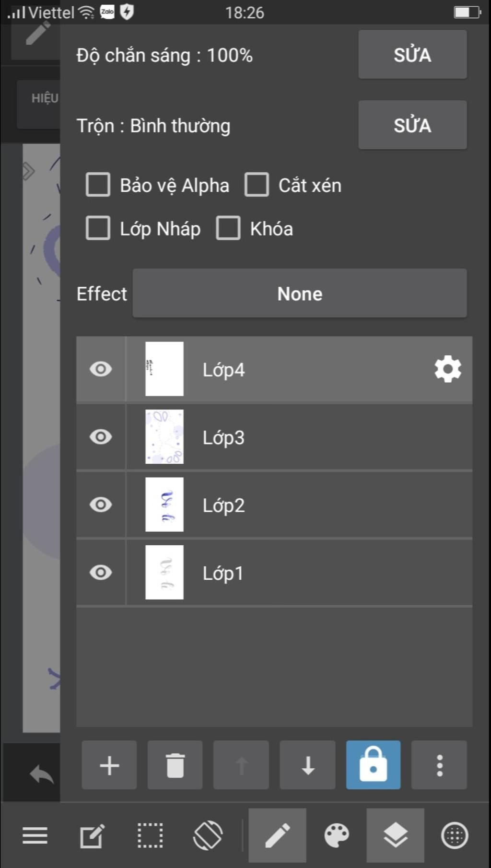Viewport: 491px width, 868px height.
Task: Edit opacity with SỬA button
Action: pos(412,54)
